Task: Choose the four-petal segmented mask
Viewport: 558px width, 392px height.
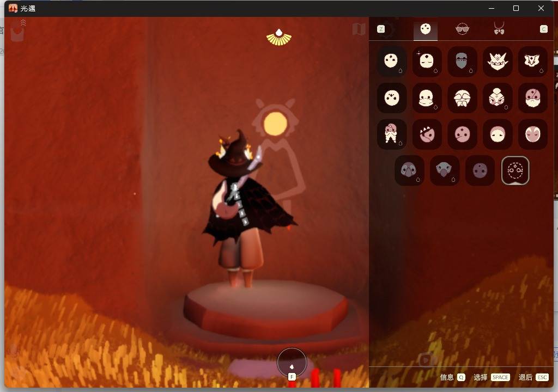Action: click(462, 98)
